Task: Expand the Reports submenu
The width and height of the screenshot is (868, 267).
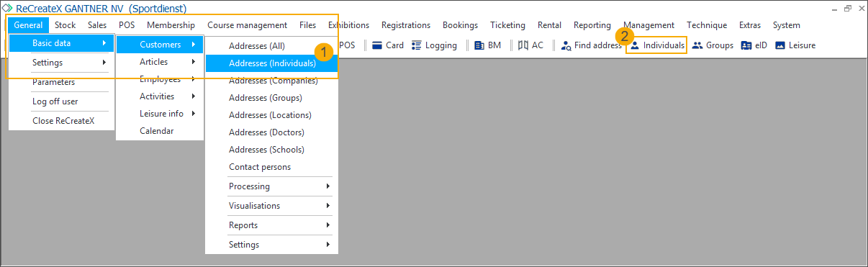Action: coord(271,225)
